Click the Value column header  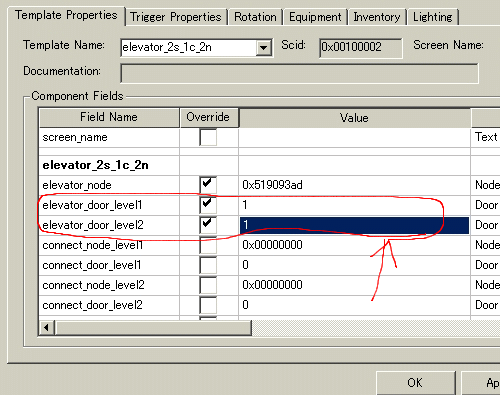pyautogui.click(x=354, y=118)
